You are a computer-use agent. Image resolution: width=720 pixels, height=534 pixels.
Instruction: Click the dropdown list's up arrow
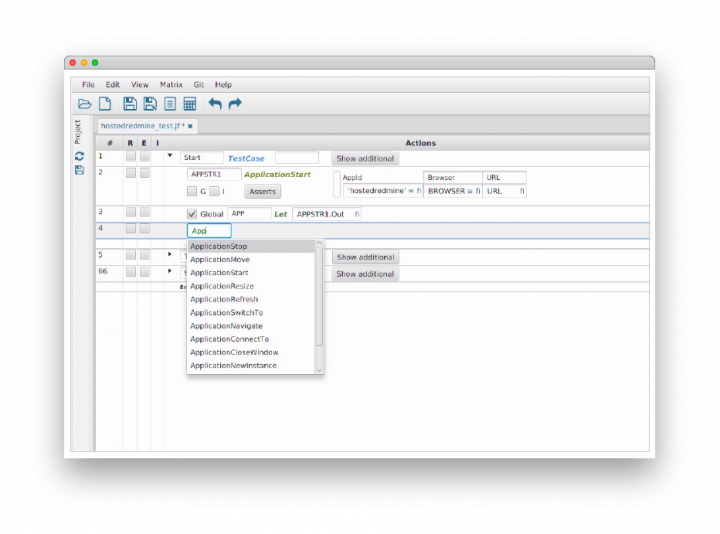[x=320, y=243]
